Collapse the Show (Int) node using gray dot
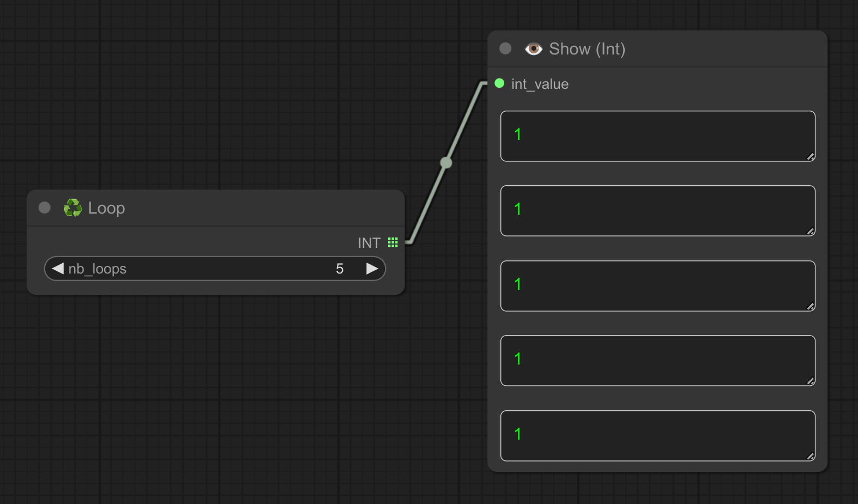858x504 pixels. coord(505,48)
